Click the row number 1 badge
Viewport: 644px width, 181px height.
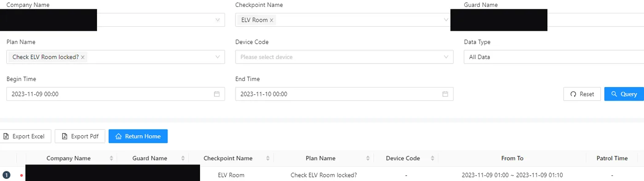coord(6,175)
